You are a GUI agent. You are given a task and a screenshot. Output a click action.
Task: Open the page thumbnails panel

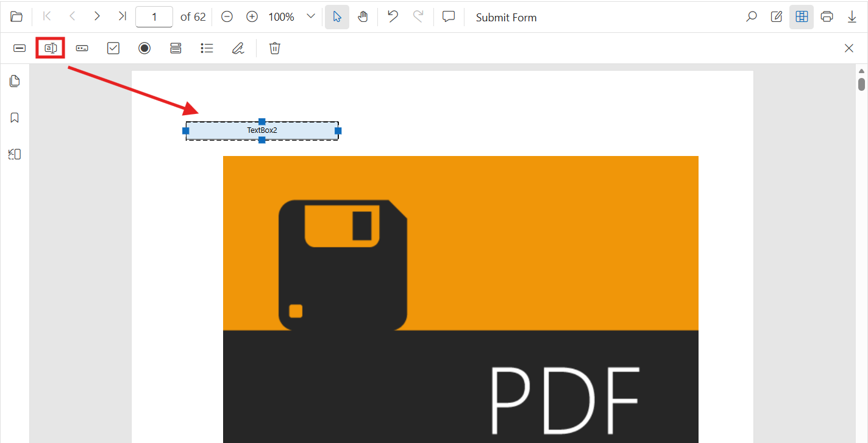pyautogui.click(x=15, y=81)
